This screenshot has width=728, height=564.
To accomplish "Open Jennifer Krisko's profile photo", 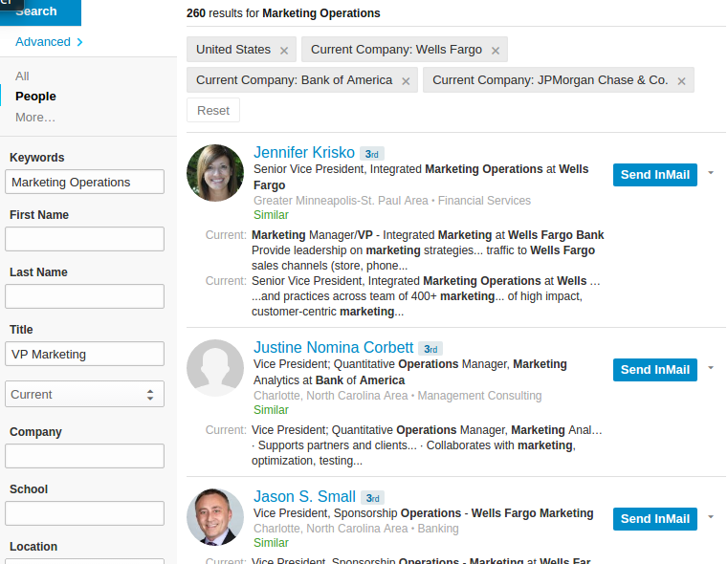I will [215, 173].
